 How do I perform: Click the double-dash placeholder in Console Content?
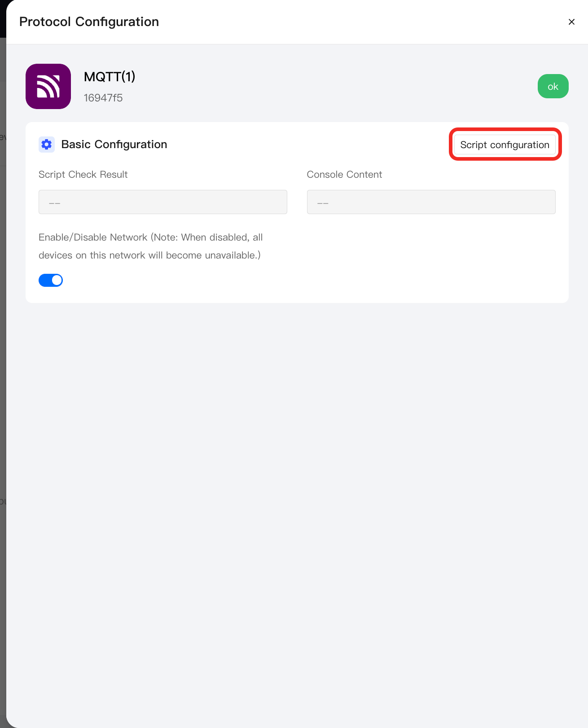(323, 203)
